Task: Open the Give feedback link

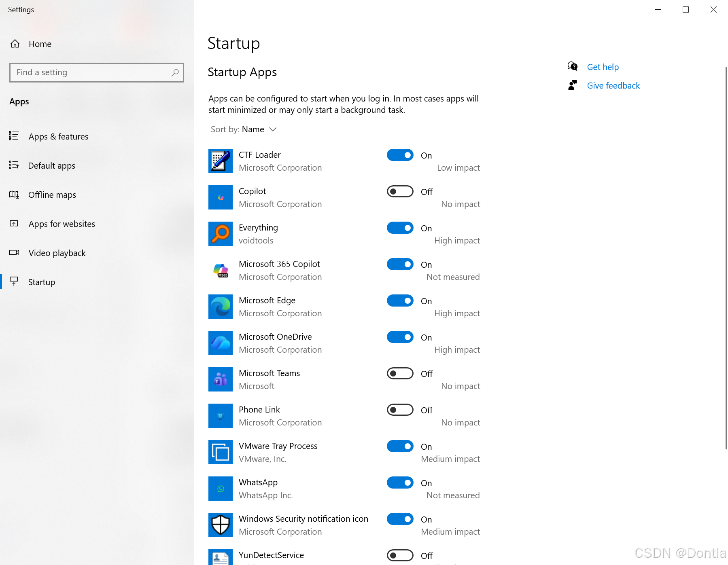Action: (x=613, y=86)
